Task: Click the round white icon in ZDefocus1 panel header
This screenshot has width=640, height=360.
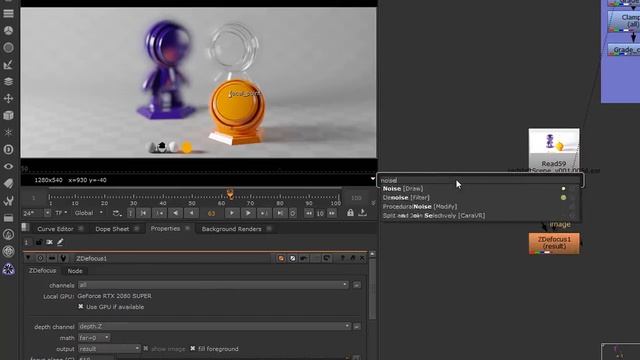Action: point(292,258)
